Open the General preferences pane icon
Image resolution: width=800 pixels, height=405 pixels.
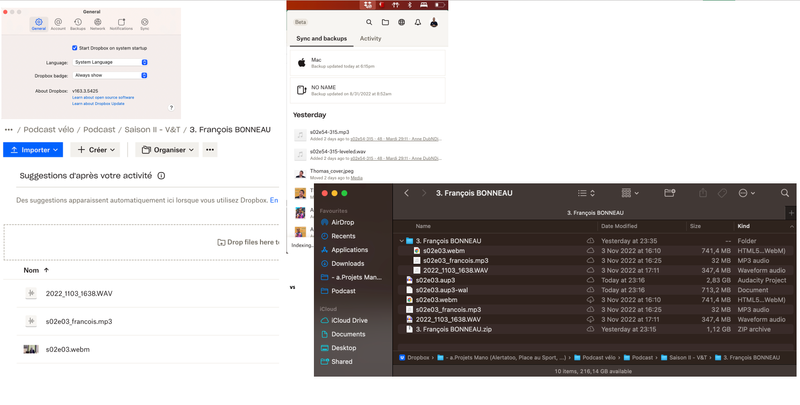[x=39, y=24]
